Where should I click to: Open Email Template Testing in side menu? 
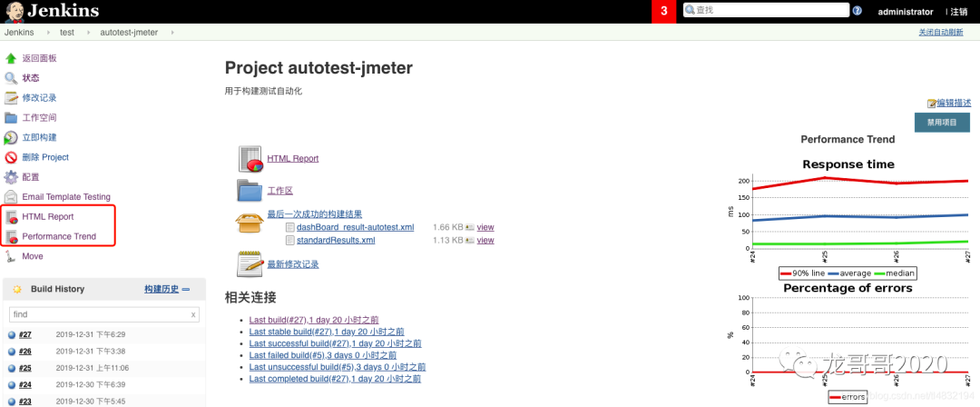[66, 196]
